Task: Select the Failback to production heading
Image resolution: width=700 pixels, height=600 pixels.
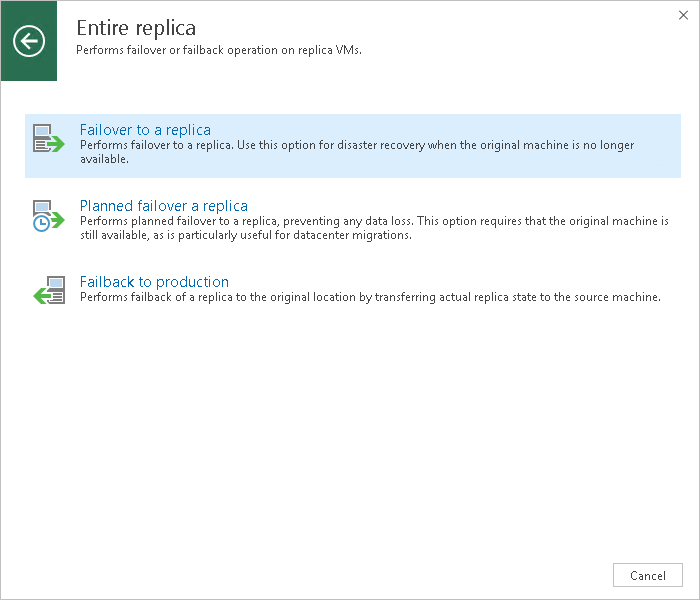Action: pyautogui.click(x=154, y=282)
